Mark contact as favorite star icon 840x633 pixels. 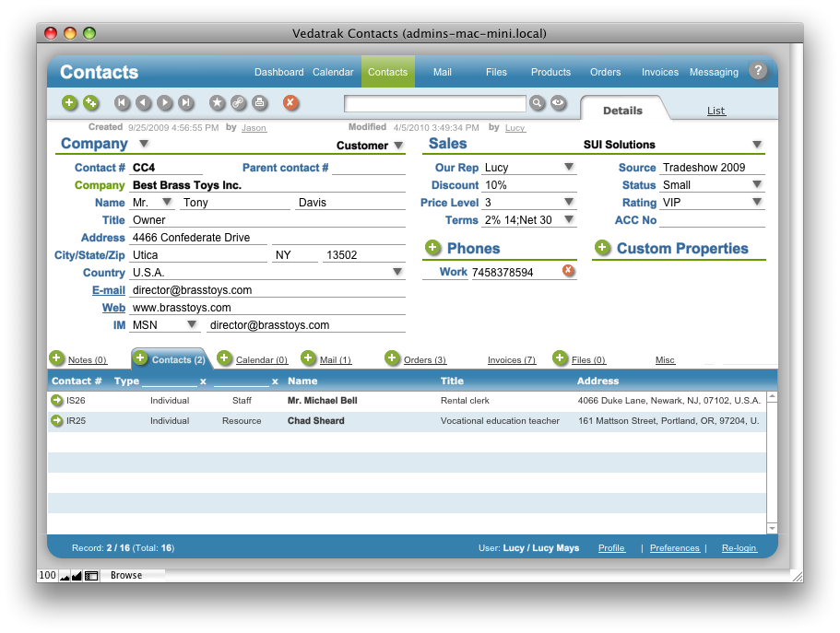[217, 102]
